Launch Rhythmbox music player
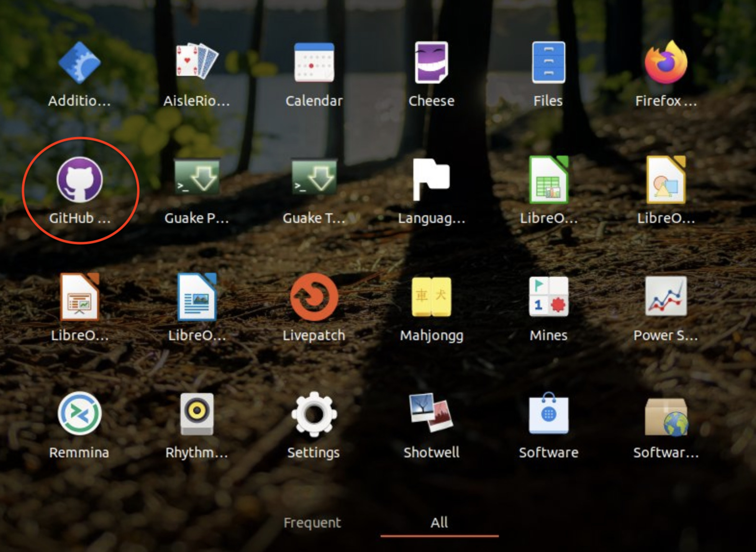 pos(196,414)
